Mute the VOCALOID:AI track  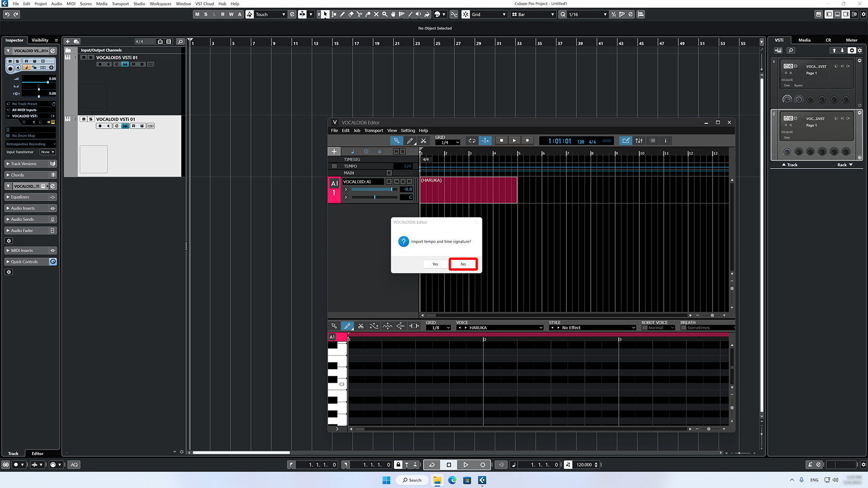(396, 181)
